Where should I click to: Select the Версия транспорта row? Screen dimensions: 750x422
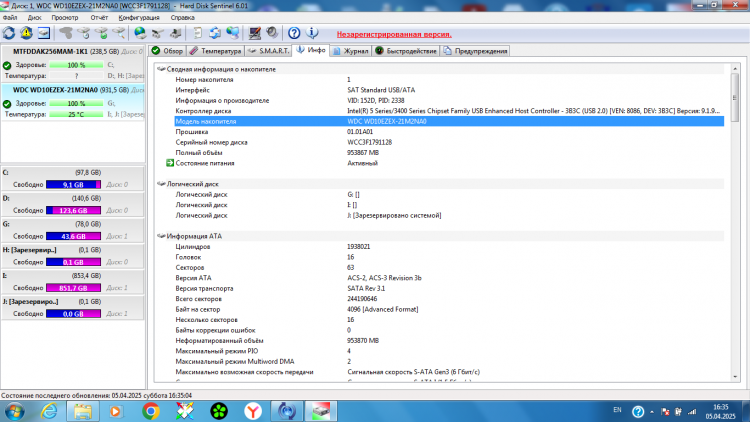(x=449, y=289)
